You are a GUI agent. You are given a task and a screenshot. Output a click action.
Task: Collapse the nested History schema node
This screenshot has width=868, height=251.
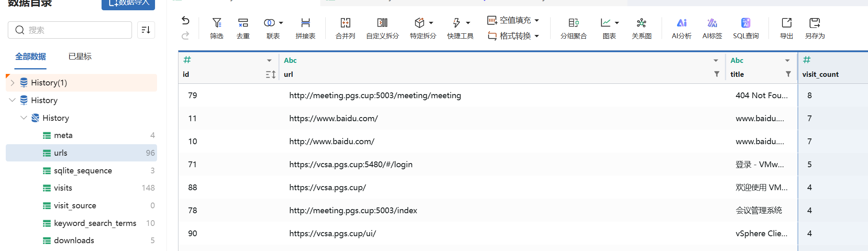[x=24, y=118]
